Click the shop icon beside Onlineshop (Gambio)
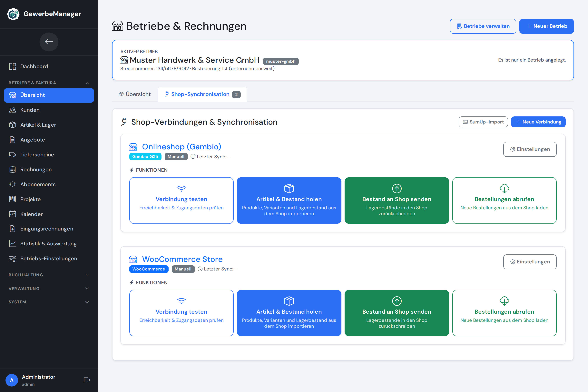This screenshot has width=588, height=392. coord(133,147)
